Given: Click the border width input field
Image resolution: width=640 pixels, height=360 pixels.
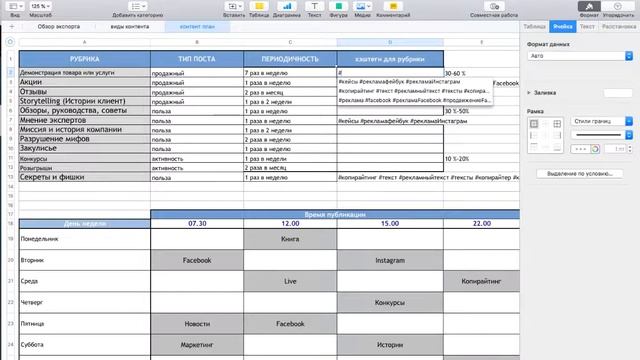Looking at the screenshot, I should [615, 149].
